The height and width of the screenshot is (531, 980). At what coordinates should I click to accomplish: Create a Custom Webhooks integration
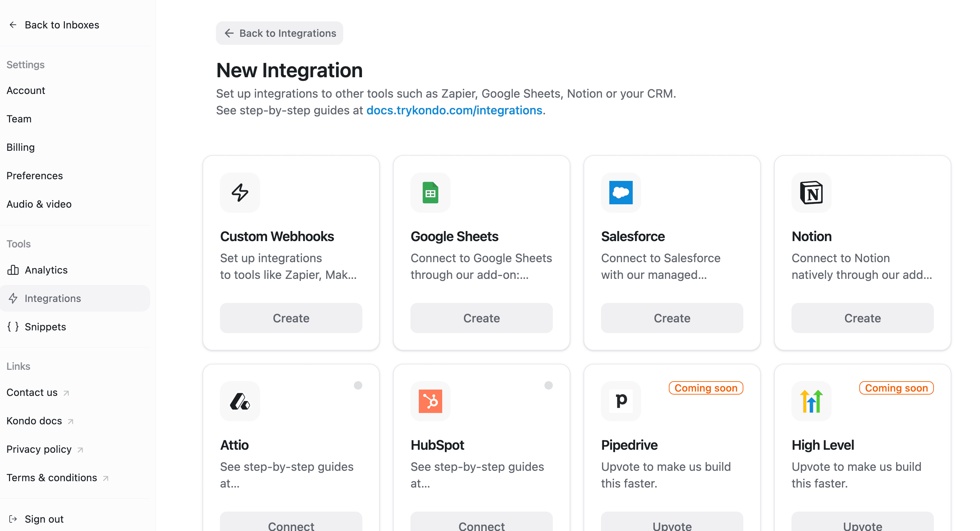coord(291,318)
